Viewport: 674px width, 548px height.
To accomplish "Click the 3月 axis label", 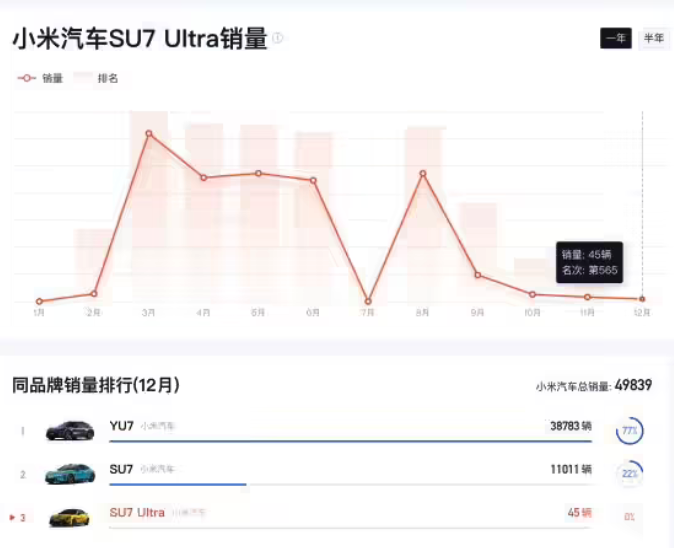I will click(x=149, y=312).
